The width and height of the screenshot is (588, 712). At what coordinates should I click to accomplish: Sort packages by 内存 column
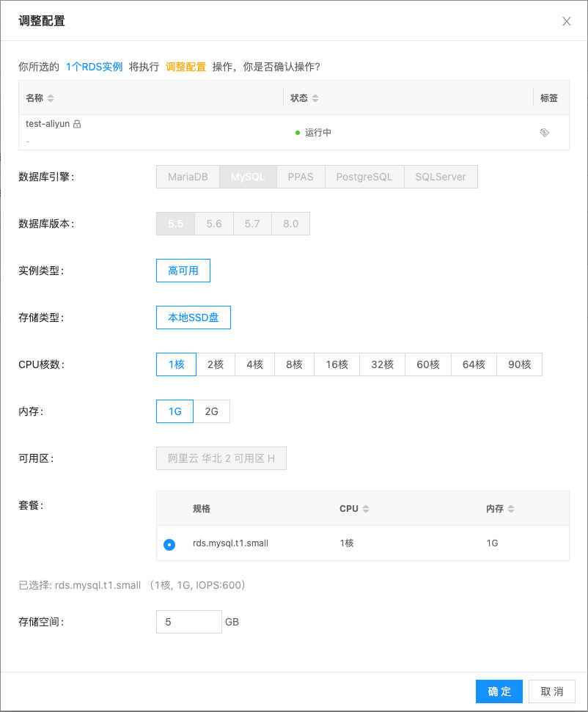point(511,509)
